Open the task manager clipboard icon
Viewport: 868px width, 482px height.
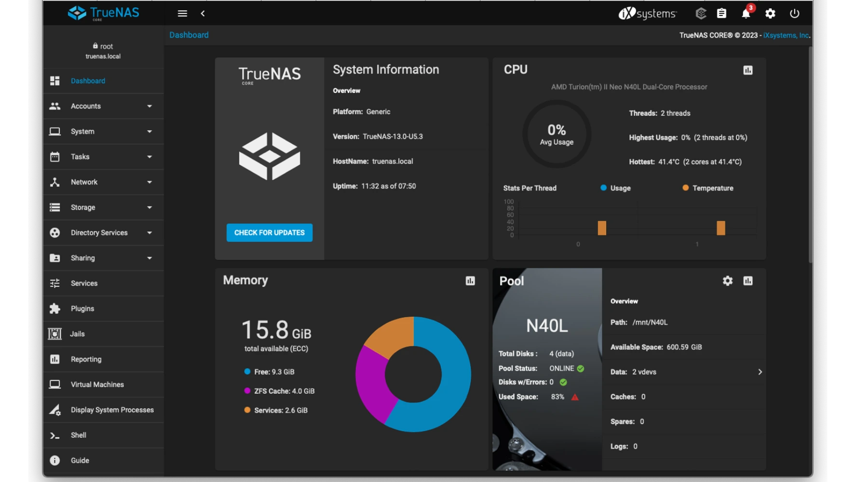(x=721, y=13)
